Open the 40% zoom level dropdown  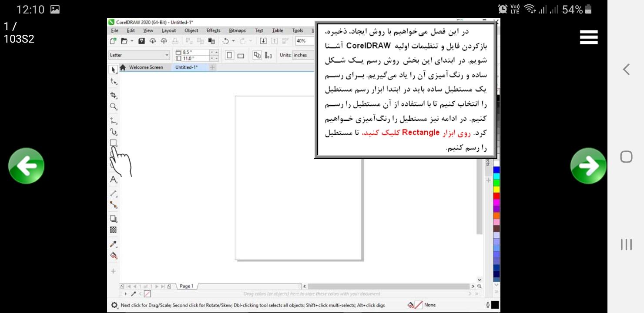click(x=304, y=41)
